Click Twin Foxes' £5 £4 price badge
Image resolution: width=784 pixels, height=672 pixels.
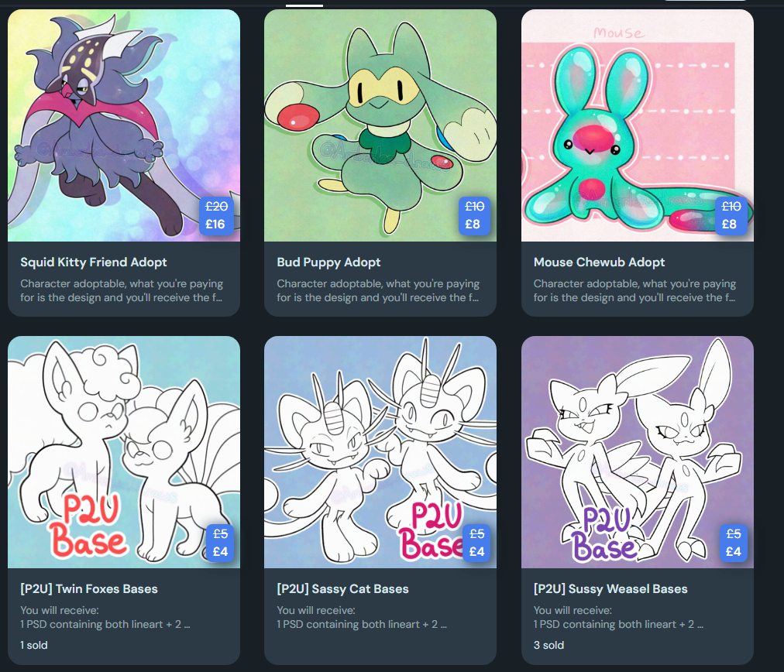tap(221, 543)
